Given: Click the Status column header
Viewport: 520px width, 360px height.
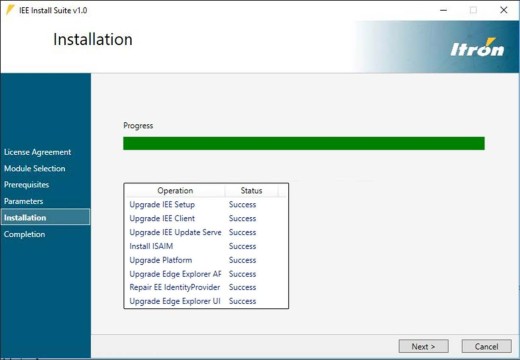Looking at the screenshot, I should (251, 190).
